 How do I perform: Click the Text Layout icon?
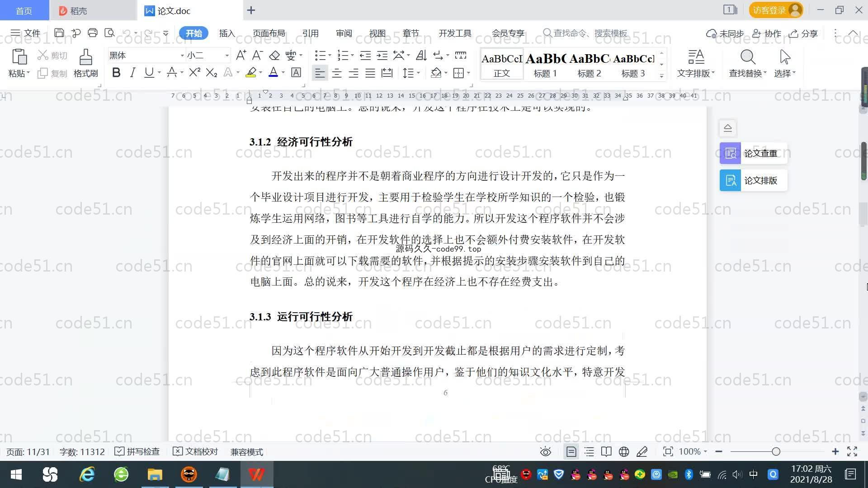pos(696,57)
